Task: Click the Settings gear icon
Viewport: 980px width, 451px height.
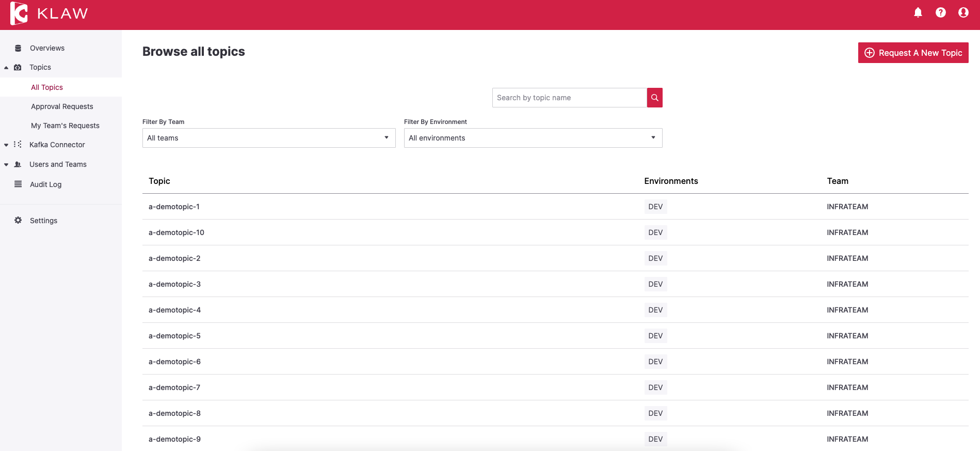Action: click(18, 221)
